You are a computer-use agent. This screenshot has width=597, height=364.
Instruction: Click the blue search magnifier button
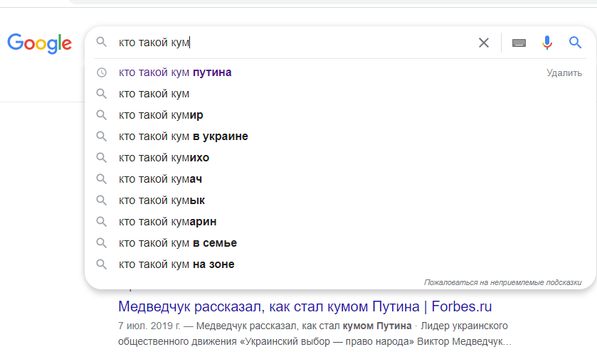(575, 43)
